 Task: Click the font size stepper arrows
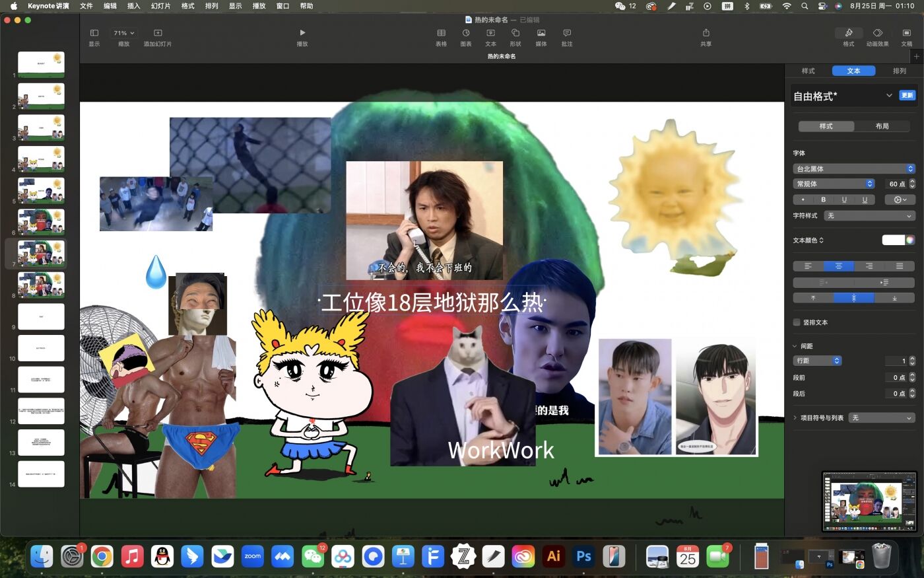point(912,184)
